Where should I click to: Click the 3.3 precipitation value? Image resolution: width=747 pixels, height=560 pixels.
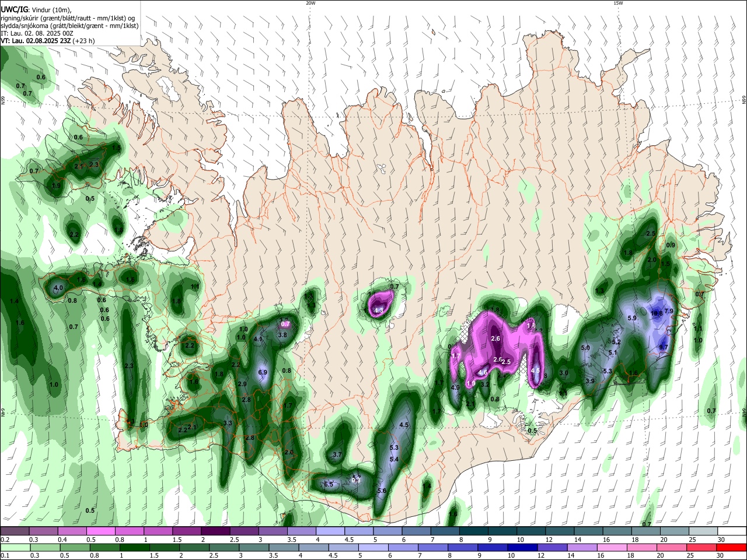228,423
